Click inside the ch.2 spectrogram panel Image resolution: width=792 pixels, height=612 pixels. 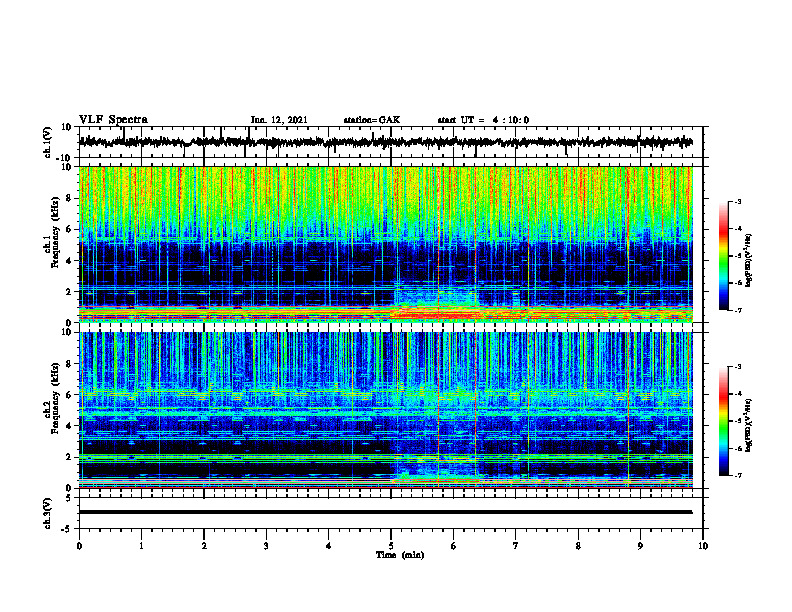click(x=386, y=410)
